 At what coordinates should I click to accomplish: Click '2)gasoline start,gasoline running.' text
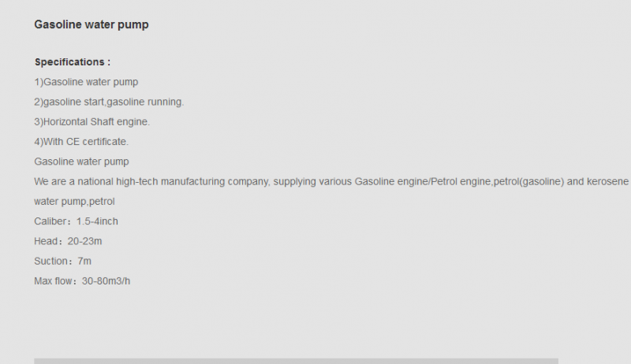point(109,102)
